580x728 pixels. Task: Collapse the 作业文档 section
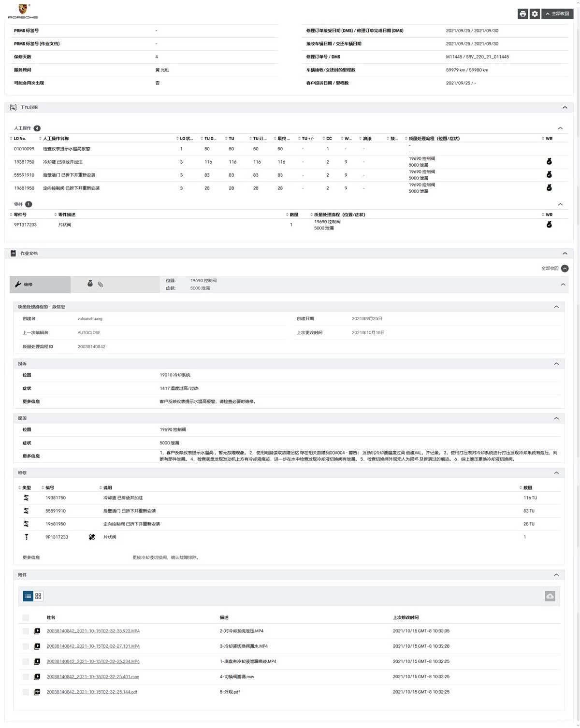(565, 253)
